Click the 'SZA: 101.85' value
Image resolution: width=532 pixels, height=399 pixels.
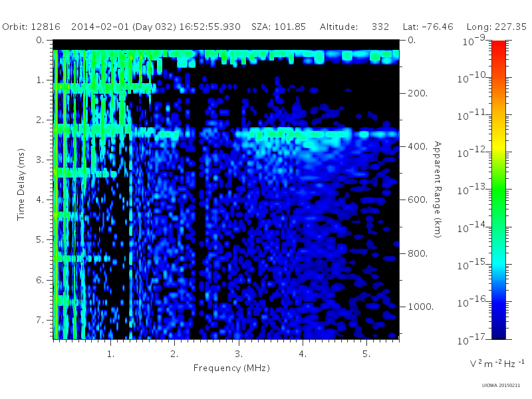coord(279,27)
